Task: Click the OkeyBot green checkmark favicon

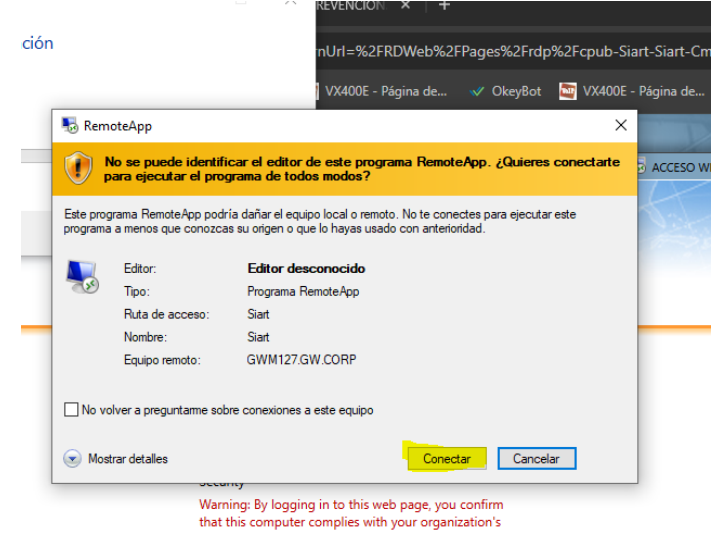Action: point(475,91)
